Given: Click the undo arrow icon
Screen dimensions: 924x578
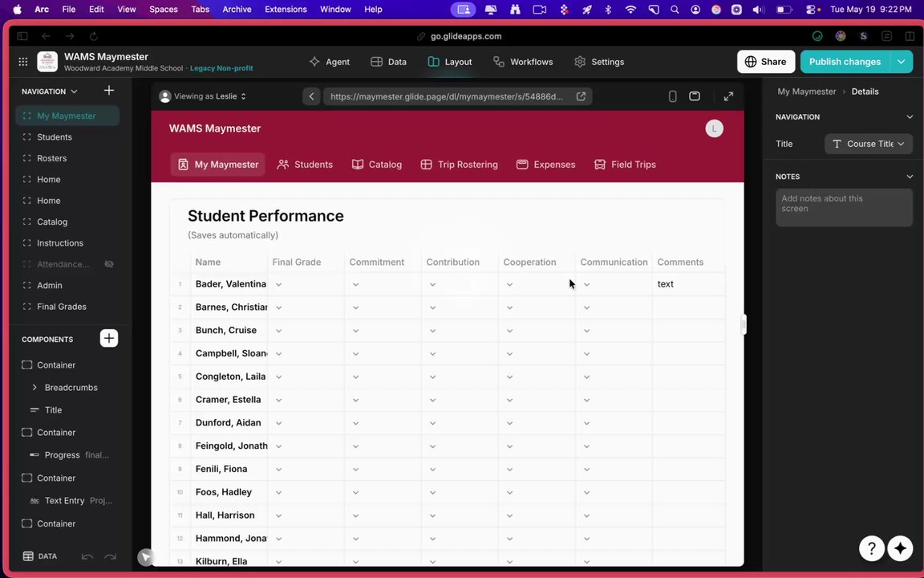Looking at the screenshot, I should (x=87, y=557).
